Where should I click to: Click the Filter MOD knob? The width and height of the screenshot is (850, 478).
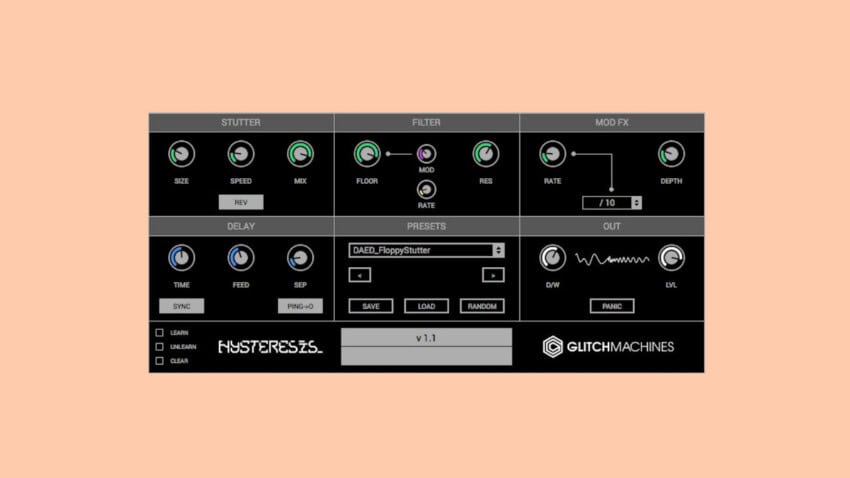point(426,154)
